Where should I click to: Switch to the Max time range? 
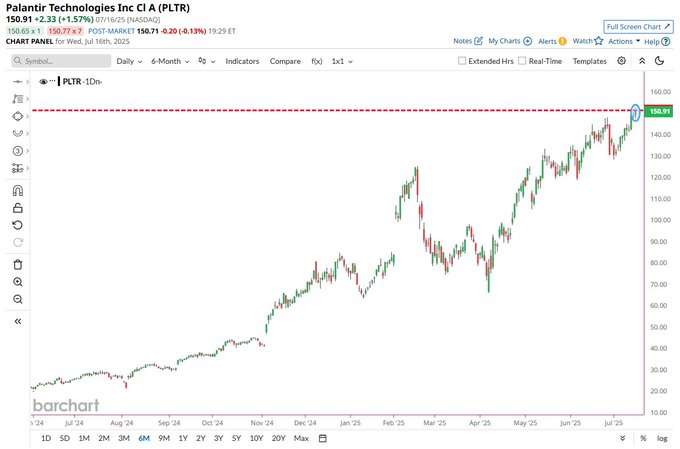301,438
